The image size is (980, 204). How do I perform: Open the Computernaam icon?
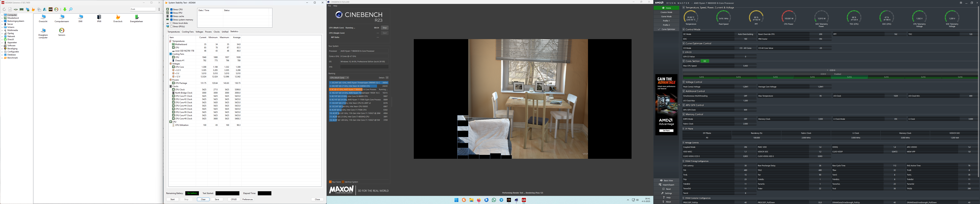[62, 19]
